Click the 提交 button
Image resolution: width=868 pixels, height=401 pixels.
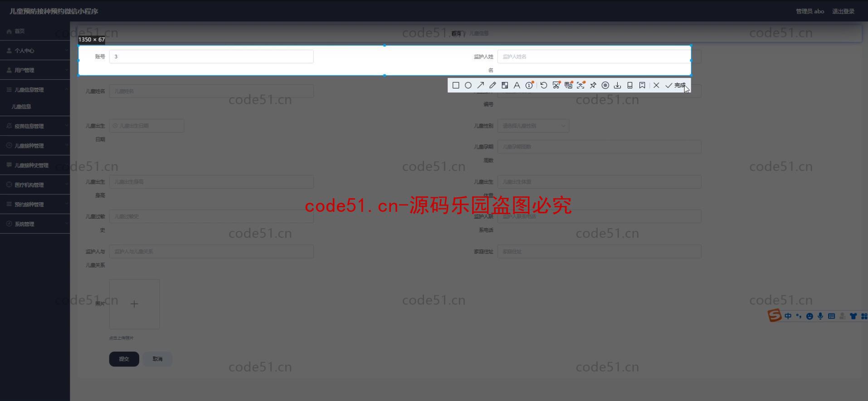tap(124, 359)
